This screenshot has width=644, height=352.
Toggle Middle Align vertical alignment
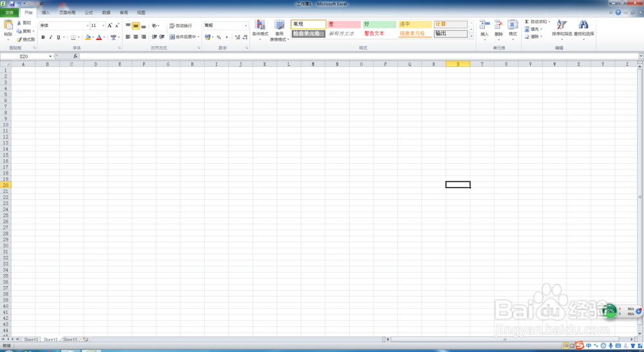click(x=135, y=26)
